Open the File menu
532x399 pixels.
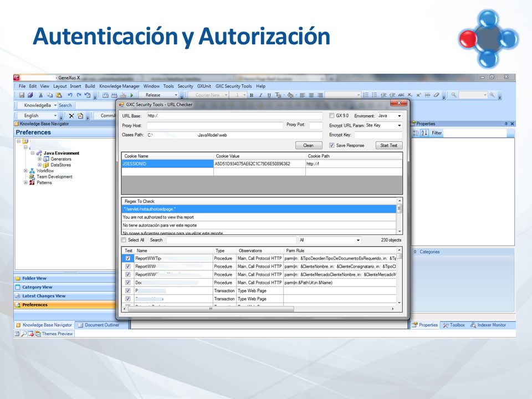(x=22, y=86)
